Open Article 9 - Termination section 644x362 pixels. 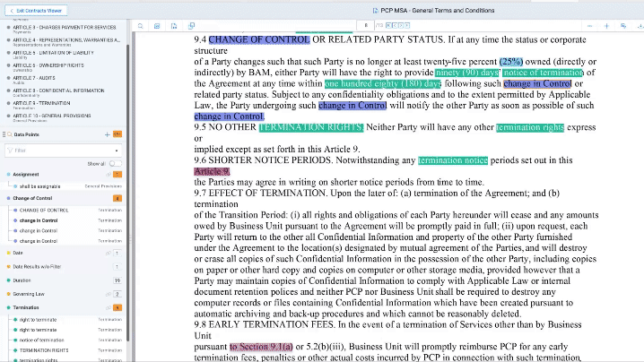(x=47, y=103)
